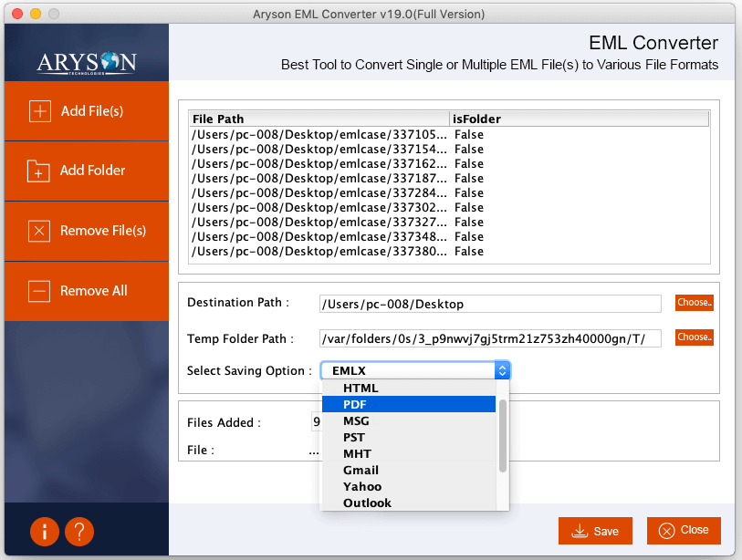Click the Destination Path input field
The width and height of the screenshot is (742, 560).
coord(490,304)
